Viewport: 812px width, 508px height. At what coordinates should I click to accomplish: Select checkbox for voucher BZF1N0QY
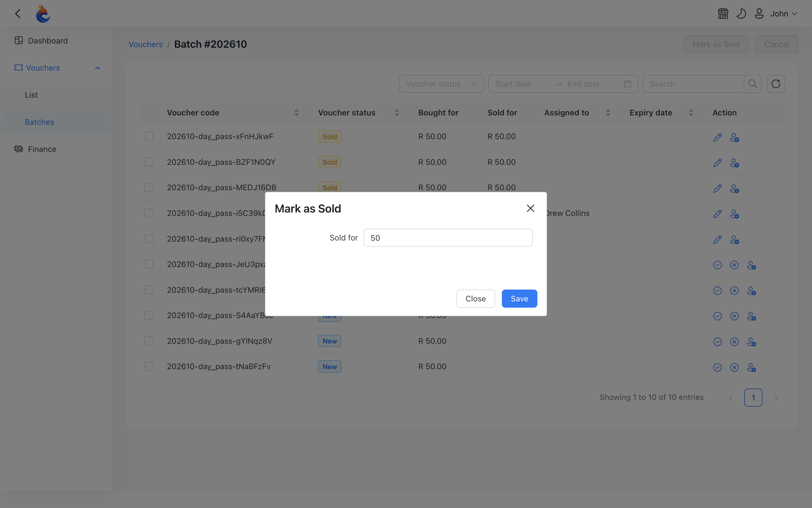coord(149,162)
